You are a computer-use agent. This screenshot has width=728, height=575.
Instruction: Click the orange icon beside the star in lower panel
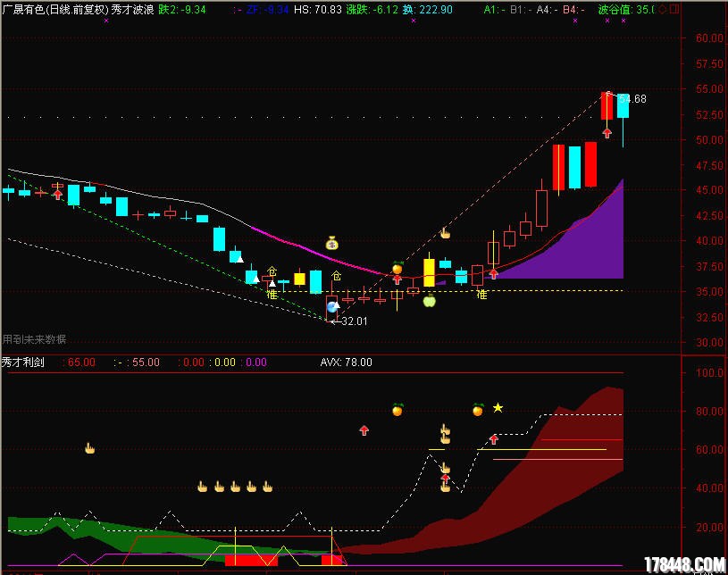pos(478,409)
